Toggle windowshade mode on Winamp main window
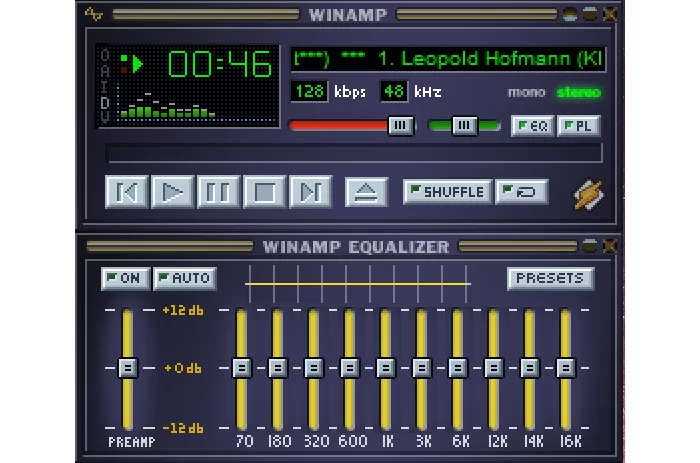 click(590, 14)
